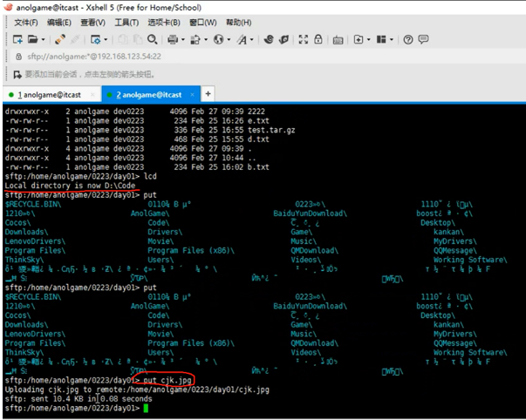526x420 pixels.
Task: Click the Open session folder icon
Action: click(x=32, y=39)
